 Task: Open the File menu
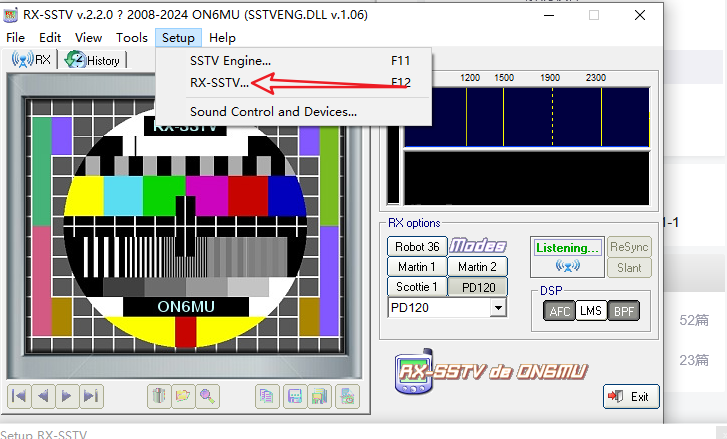pyautogui.click(x=15, y=38)
